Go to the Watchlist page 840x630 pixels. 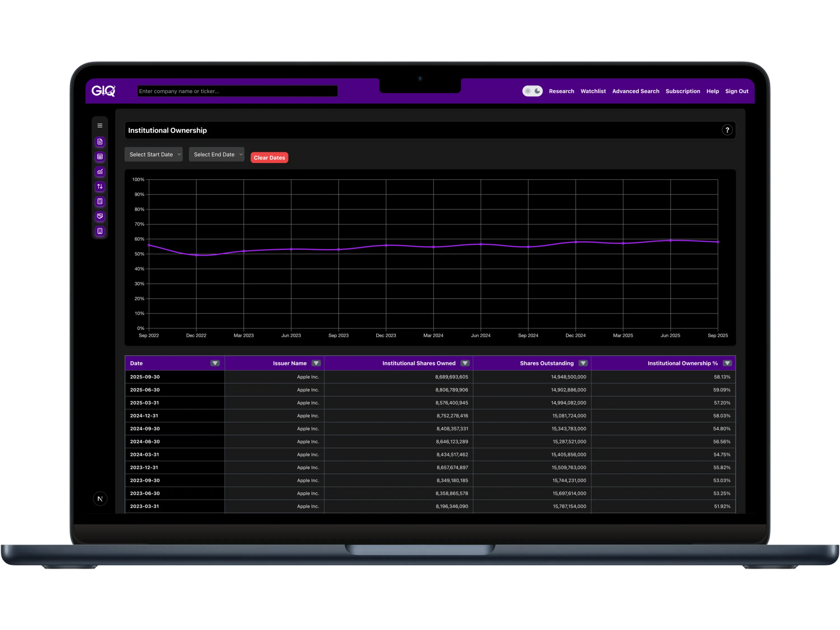(593, 91)
